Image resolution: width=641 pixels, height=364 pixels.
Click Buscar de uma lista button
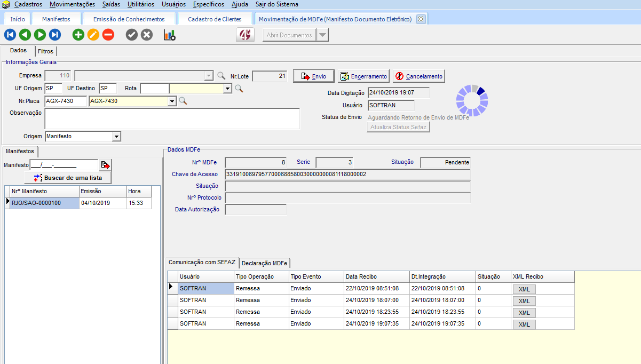click(x=68, y=178)
